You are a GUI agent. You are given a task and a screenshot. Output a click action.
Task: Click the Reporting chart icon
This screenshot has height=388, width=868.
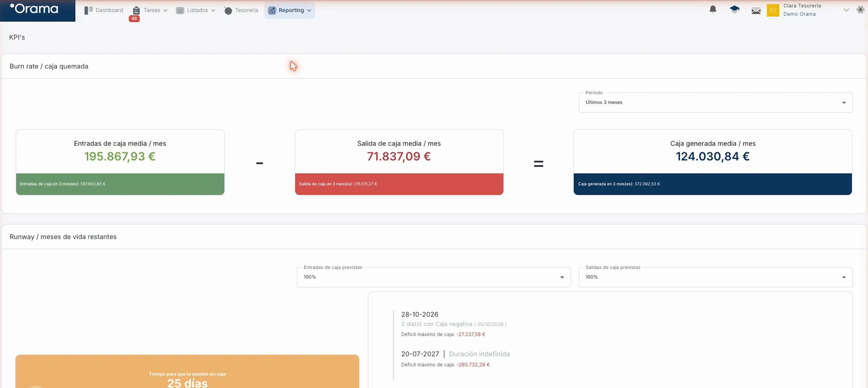pyautogui.click(x=272, y=10)
